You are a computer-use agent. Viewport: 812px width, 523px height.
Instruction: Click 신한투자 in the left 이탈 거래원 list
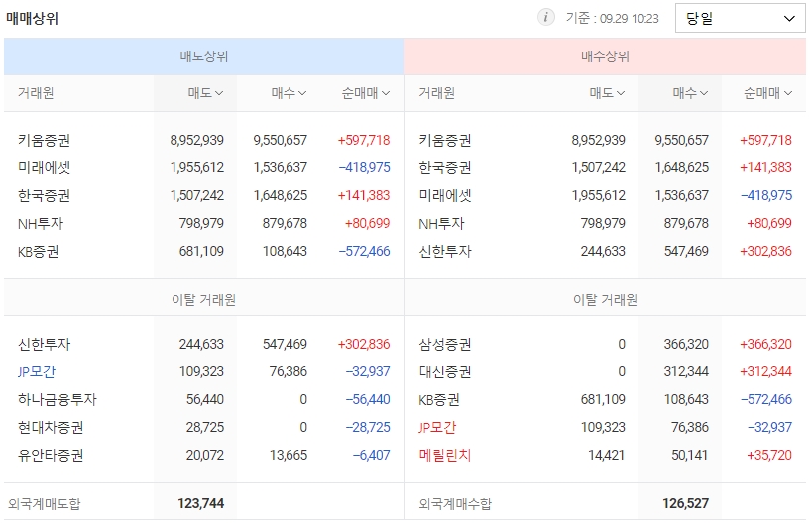click(44, 344)
